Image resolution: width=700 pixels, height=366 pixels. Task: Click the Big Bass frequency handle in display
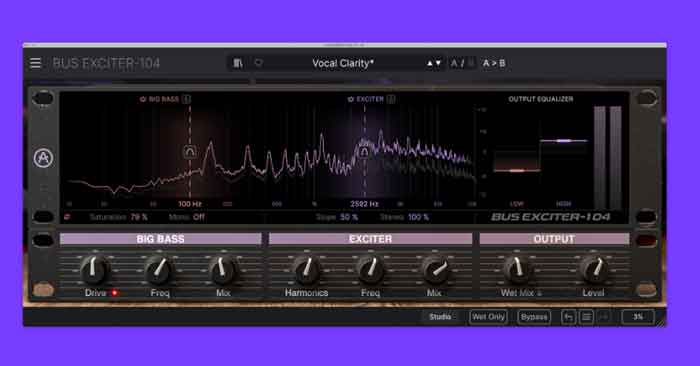pyautogui.click(x=190, y=152)
